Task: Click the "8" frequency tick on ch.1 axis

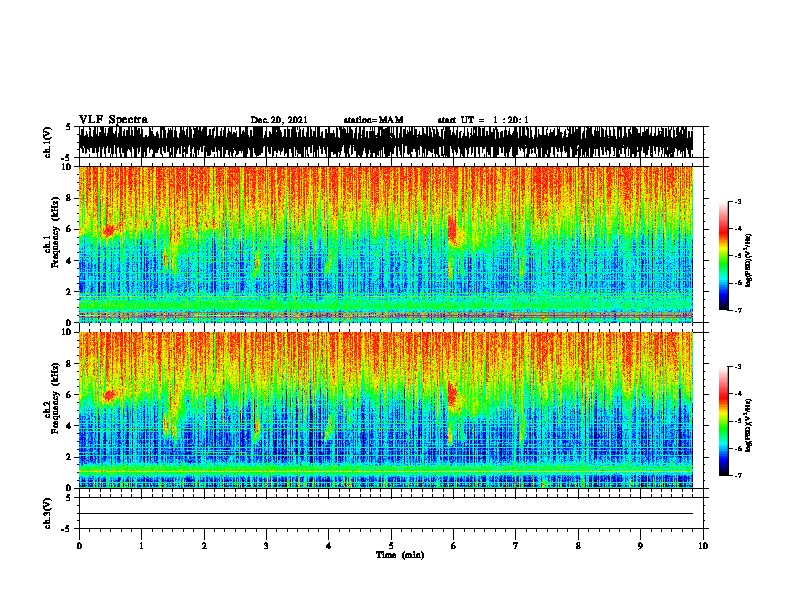Action: tap(70, 198)
